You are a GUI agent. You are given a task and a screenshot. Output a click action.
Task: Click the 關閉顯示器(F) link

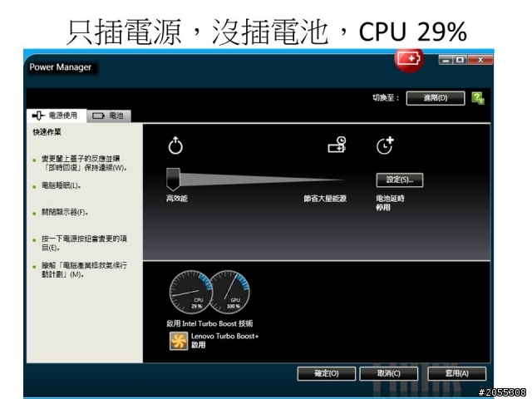pos(65,213)
